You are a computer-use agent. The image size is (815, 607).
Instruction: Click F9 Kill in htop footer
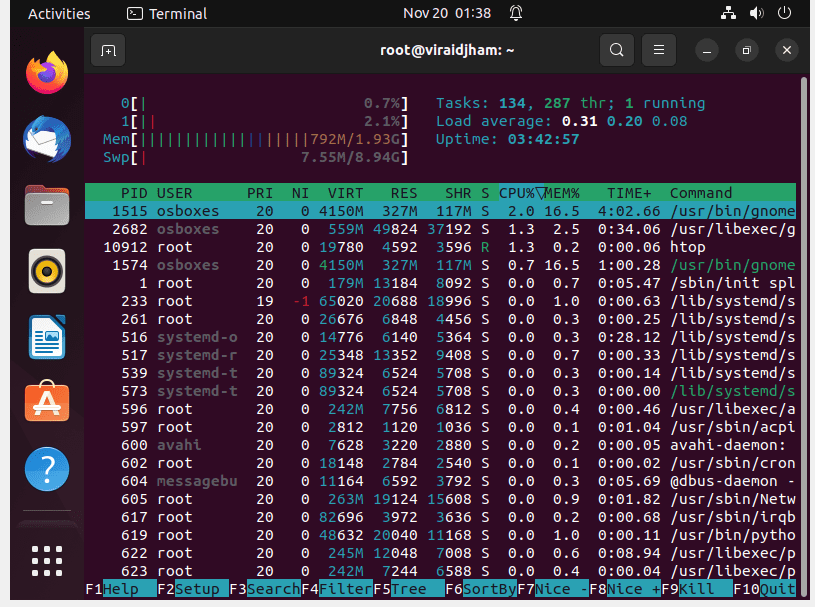coord(697,589)
